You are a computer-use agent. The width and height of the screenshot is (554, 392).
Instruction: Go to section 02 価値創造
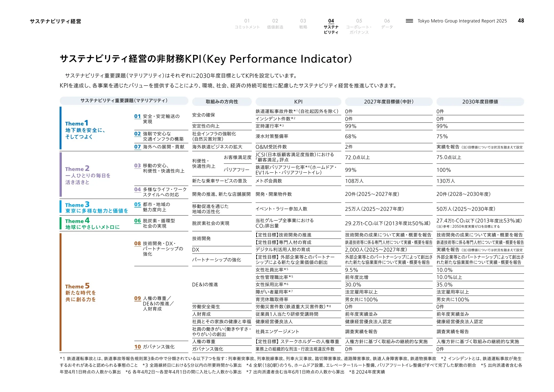(x=275, y=24)
